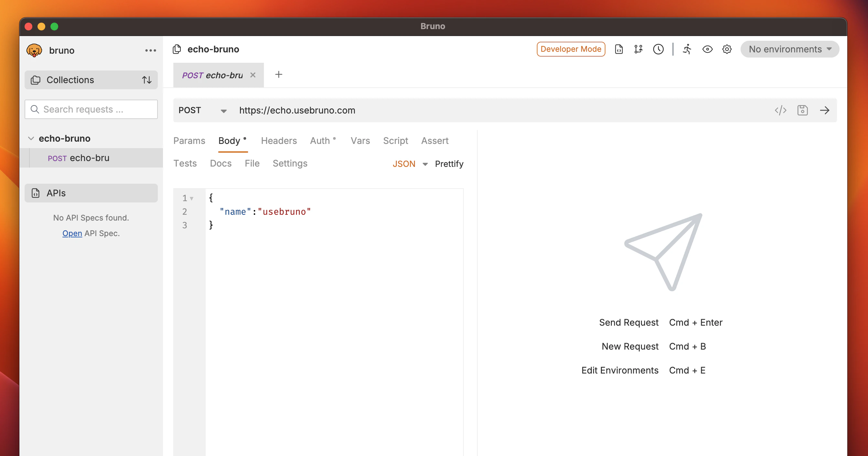Send request with the arrow icon
The width and height of the screenshot is (868, 456).
pos(825,110)
